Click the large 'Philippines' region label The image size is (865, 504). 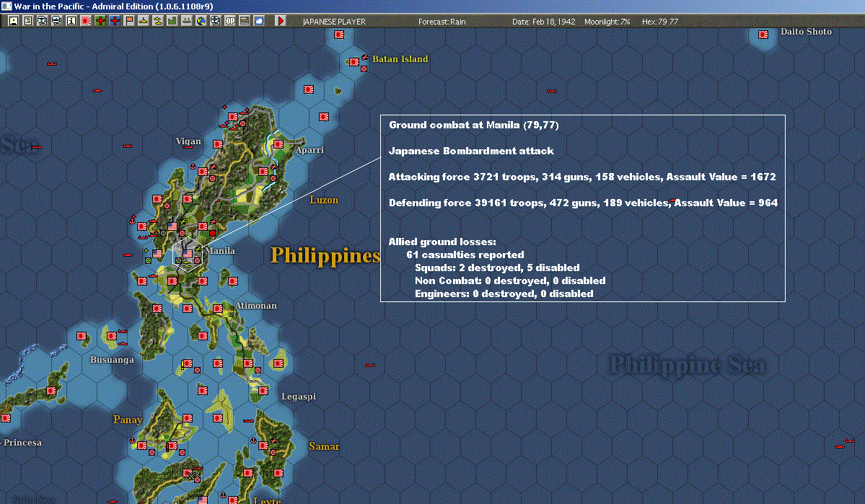[x=325, y=255]
